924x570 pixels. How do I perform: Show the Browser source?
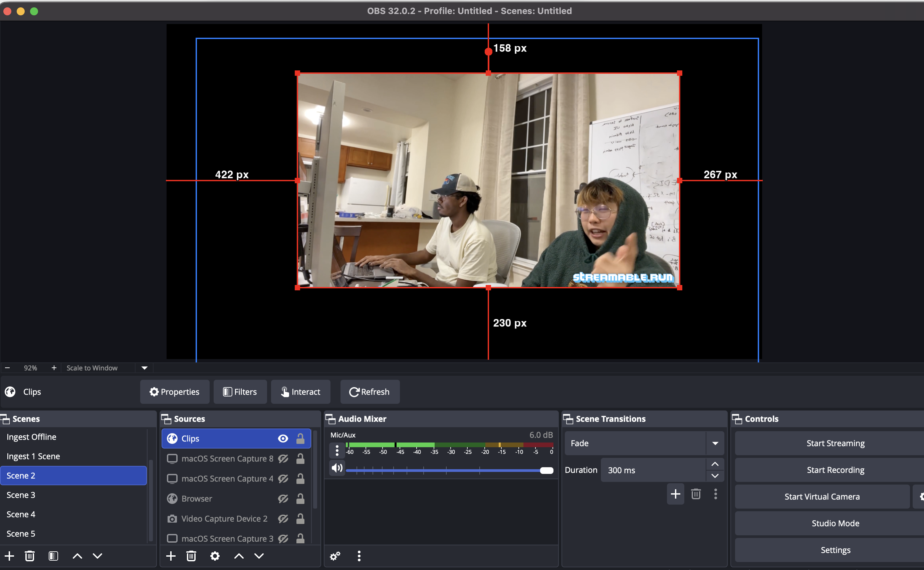pos(283,498)
